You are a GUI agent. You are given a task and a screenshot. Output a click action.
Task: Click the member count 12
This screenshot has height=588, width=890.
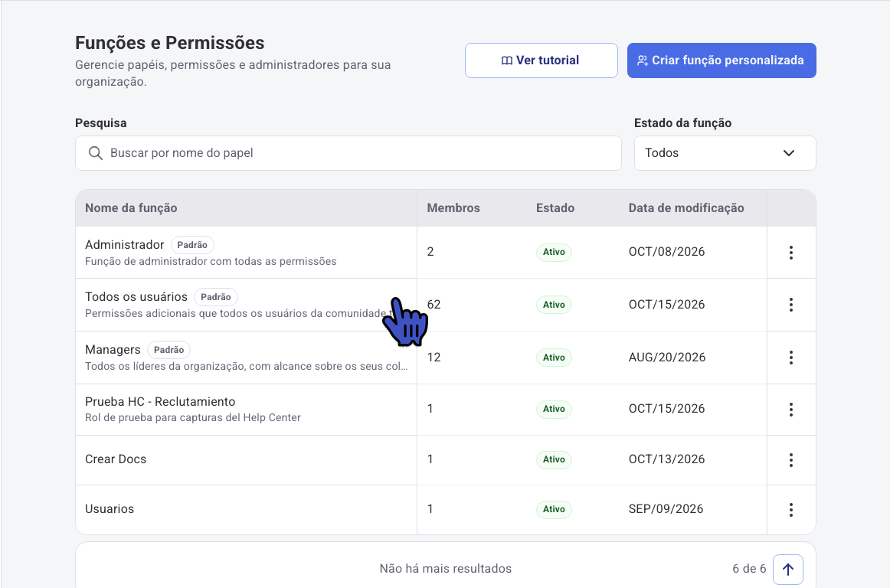click(434, 358)
